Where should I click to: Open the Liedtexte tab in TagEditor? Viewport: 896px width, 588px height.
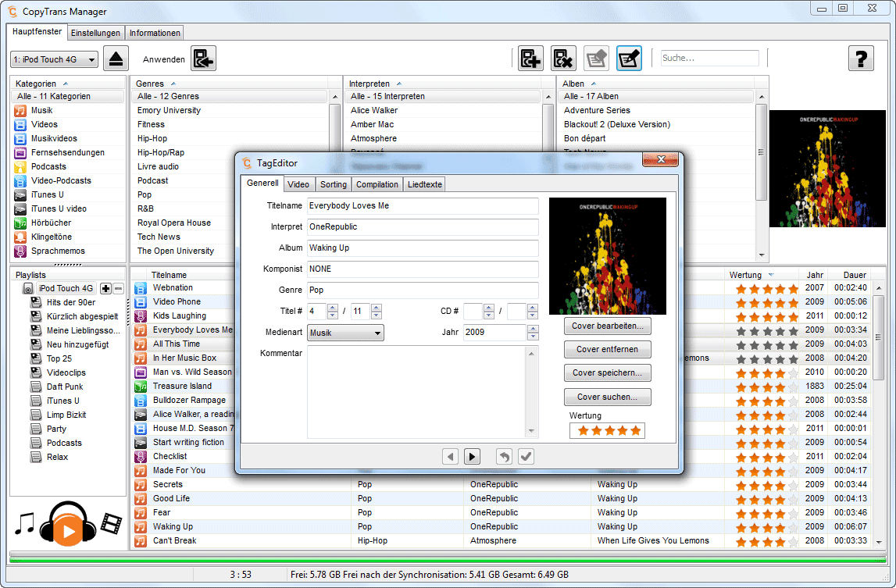click(x=425, y=184)
